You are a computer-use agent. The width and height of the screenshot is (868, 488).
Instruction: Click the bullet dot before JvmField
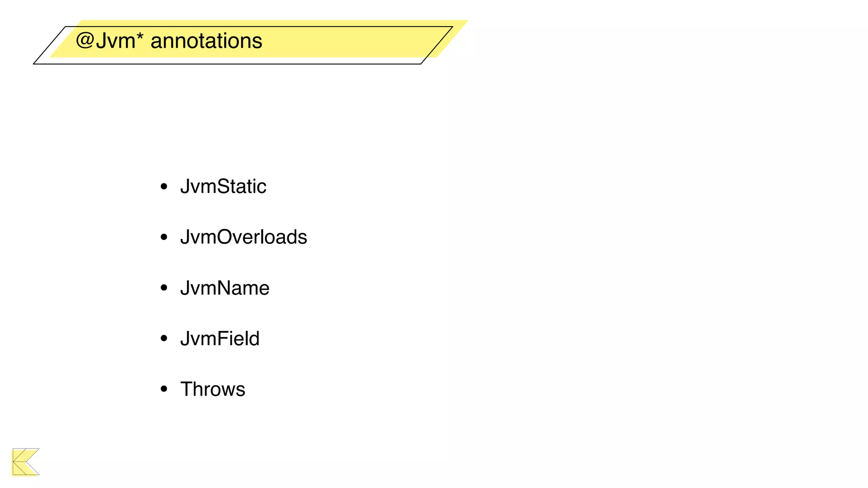[x=164, y=338]
